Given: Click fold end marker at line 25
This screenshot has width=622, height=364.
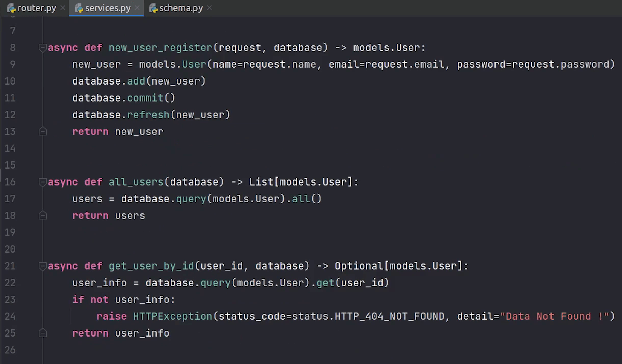Looking at the screenshot, I should tap(43, 333).
